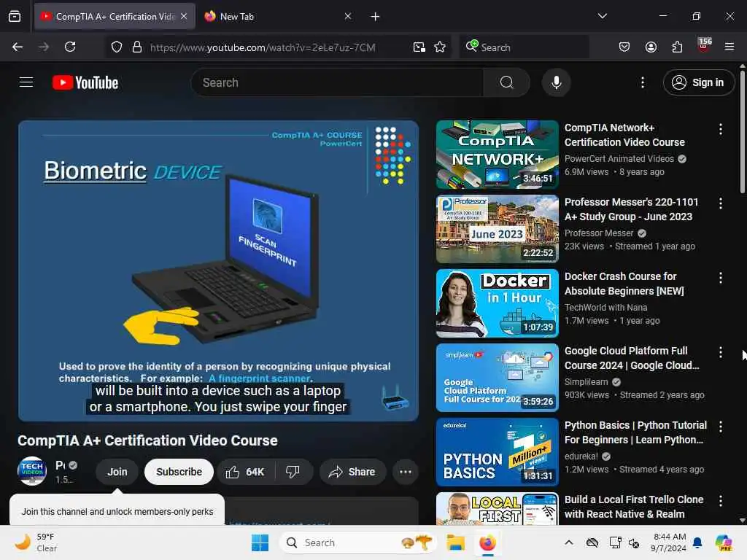Viewport: 747px width, 560px height.
Task: Open tracking protection shield icon
Action: pos(117,47)
